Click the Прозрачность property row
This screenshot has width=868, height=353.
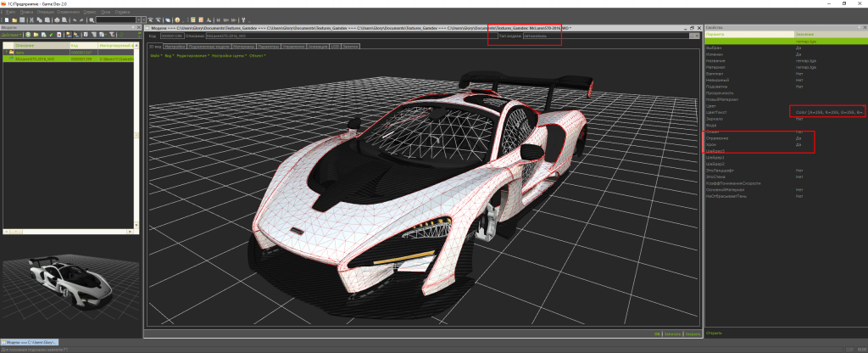(x=784, y=92)
